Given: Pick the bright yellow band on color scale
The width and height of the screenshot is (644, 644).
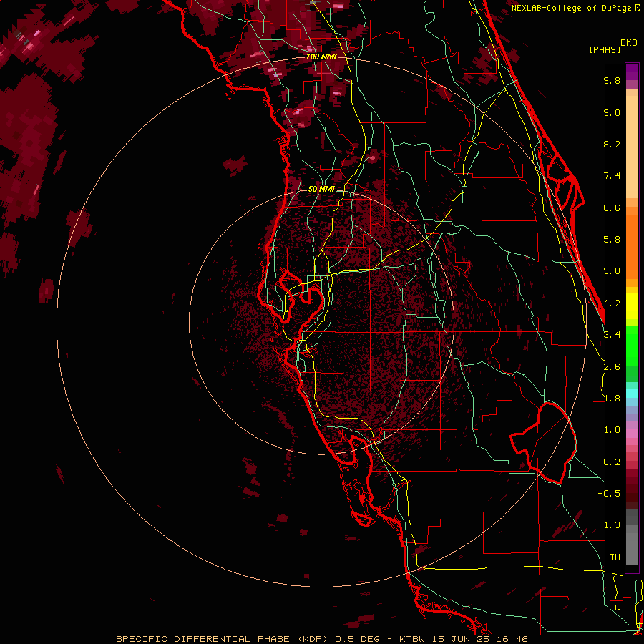Looking at the screenshot, I should 632,306.
